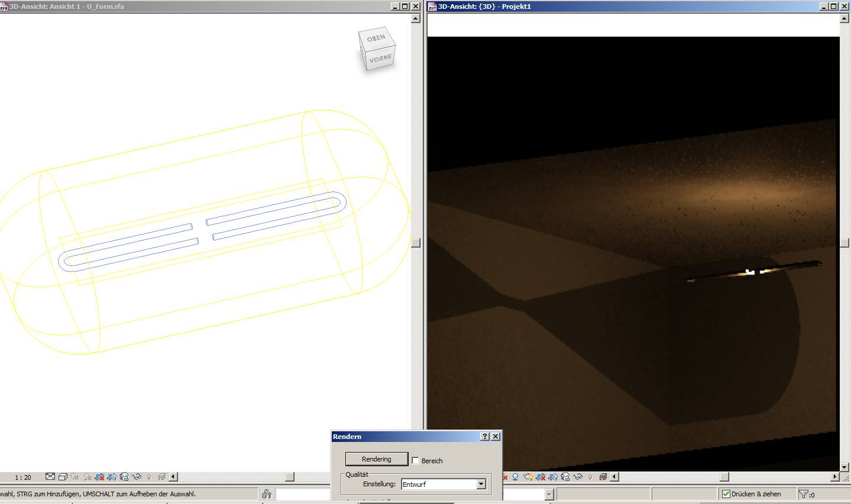Screen dimensions: 851x504
Task: Lock the 3D view in U_Form.rfa window
Action: 124,477
